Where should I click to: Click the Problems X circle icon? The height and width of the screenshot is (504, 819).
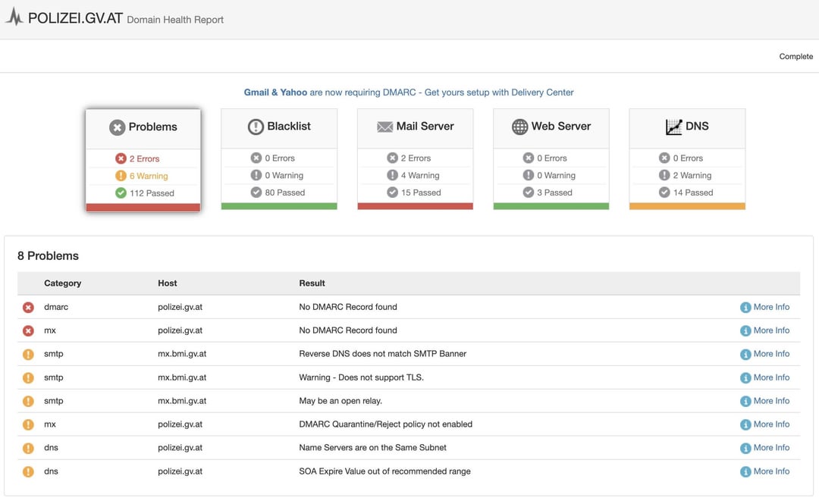pyautogui.click(x=117, y=127)
